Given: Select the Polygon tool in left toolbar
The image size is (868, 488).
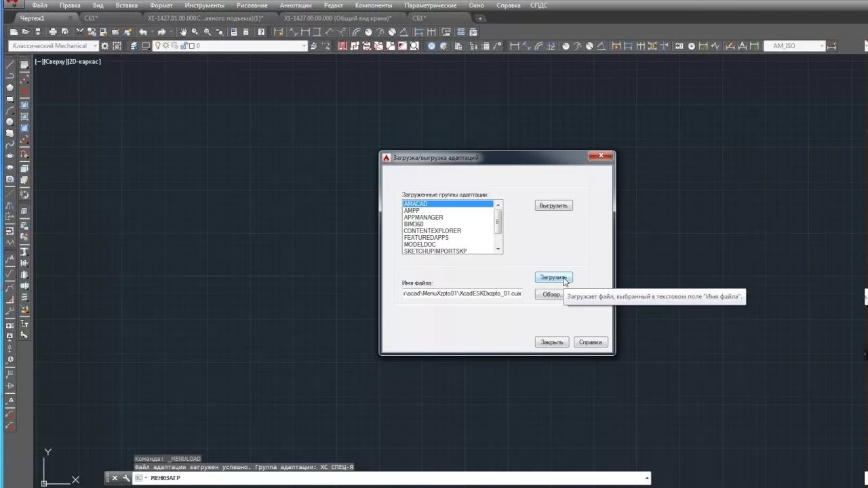Looking at the screenshot, I should pyautogui.click(x=9, y=87).
